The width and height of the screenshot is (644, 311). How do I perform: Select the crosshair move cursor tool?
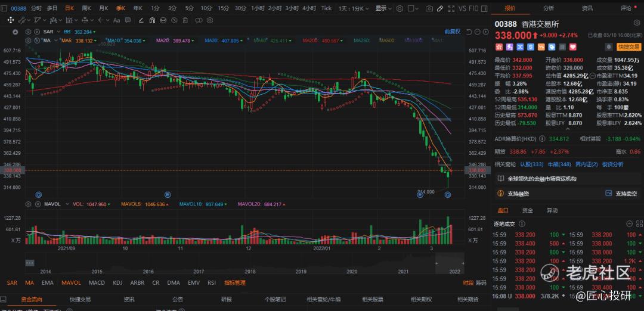coord(10,20)
